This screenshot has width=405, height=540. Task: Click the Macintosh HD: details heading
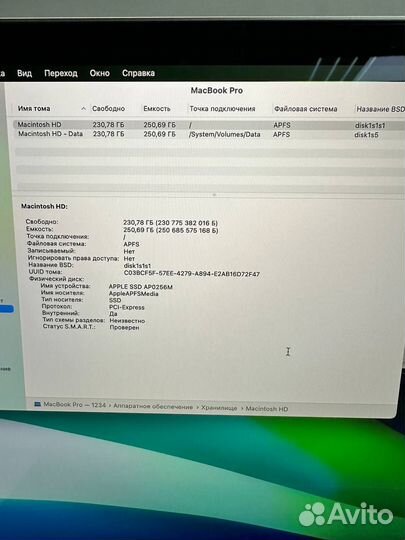44,206
